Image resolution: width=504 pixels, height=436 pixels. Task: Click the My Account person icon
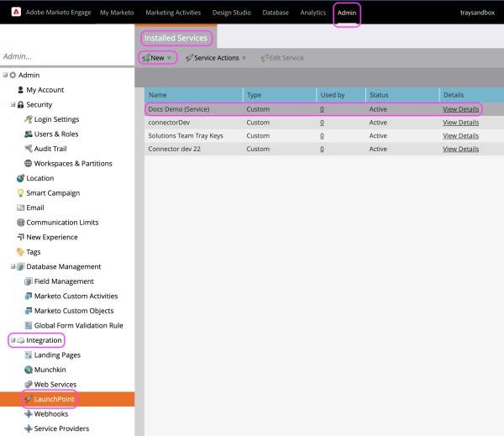click(x=19, y=90)
